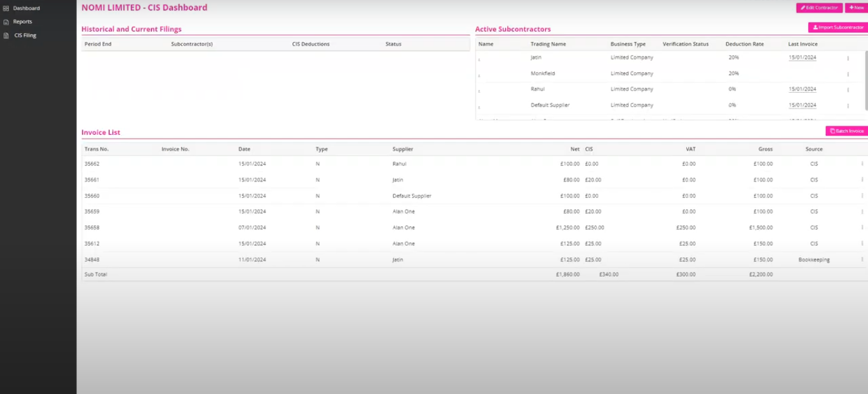Open Rahul's last invoice date 15/01/2024 link
The image size is (868, 394).
coord(802,90)
